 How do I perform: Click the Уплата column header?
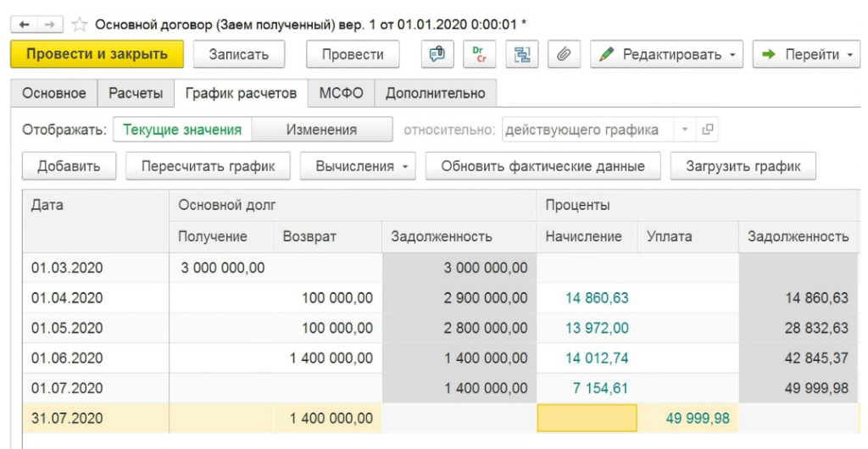point(688,236)
